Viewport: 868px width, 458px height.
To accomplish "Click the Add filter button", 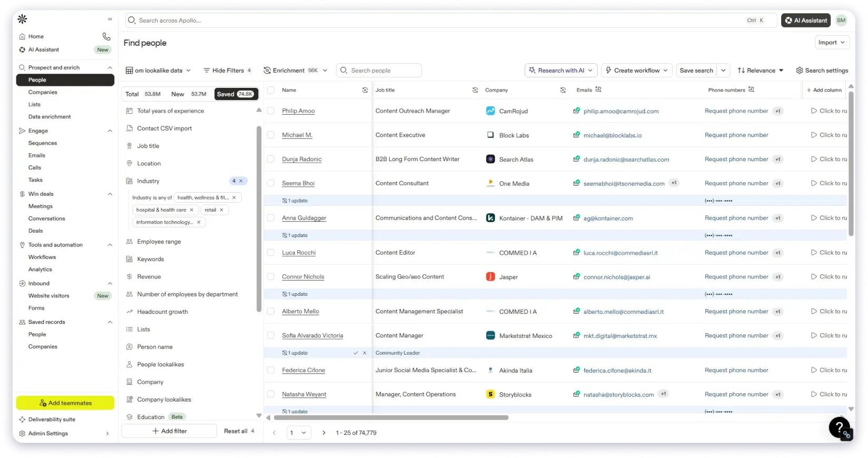I will (x=169, y=431).
